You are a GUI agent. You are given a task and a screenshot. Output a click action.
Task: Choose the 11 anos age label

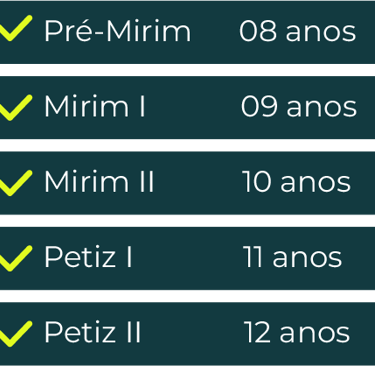click(x=292, y=257)
